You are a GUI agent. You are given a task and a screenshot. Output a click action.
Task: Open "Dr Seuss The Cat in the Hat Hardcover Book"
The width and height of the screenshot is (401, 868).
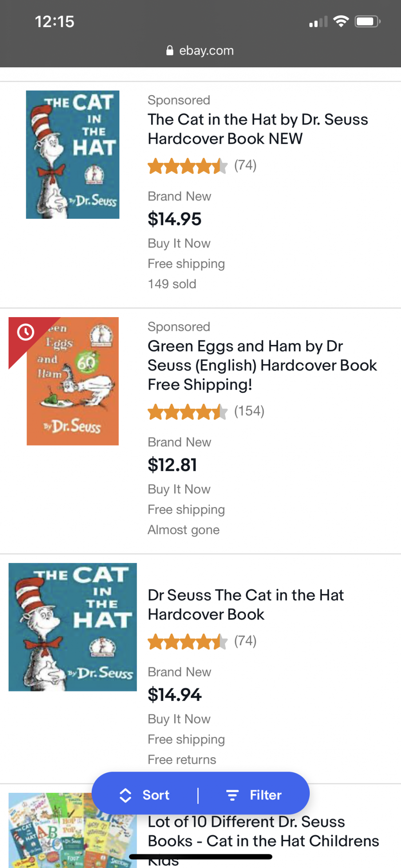pyautogui.click(x=246, y=605)
